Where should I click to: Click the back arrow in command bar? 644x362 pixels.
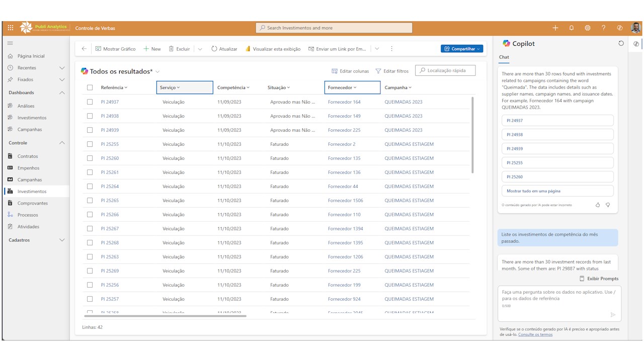click(x=84, y=49)
